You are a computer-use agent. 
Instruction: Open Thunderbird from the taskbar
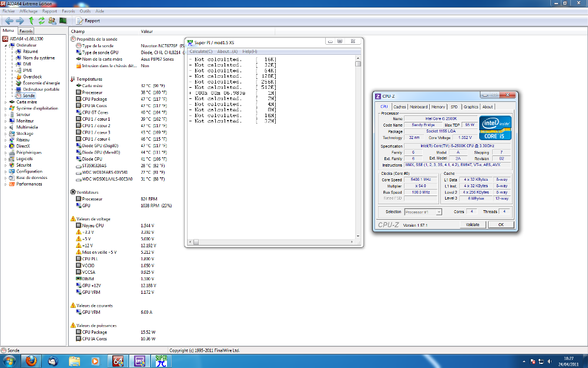tap(53, 362)
